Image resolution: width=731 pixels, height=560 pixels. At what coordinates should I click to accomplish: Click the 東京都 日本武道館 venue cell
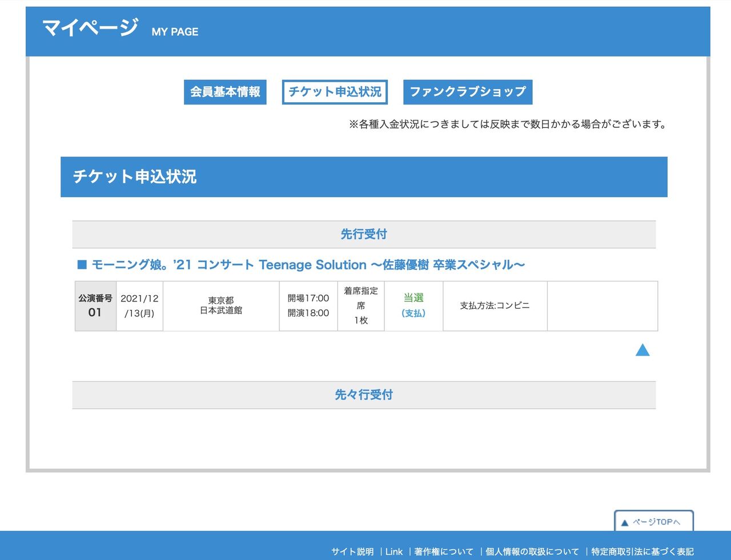point(221,306)
